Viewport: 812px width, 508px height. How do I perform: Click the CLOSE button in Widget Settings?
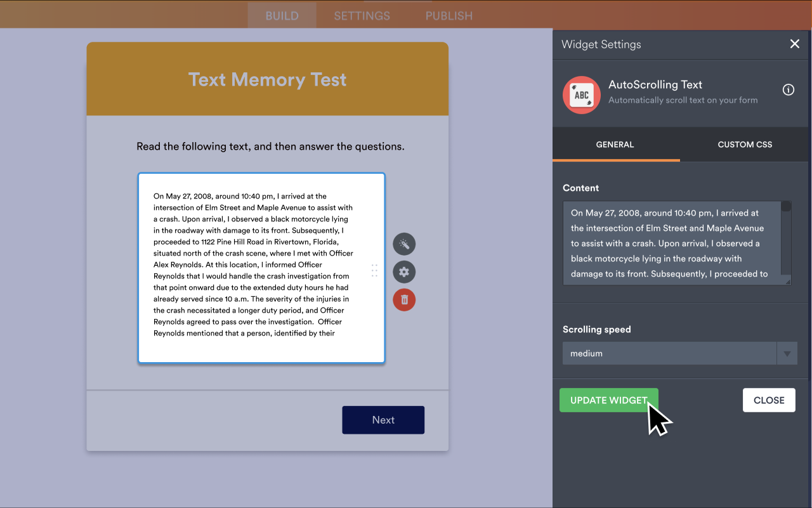(769, 400)
